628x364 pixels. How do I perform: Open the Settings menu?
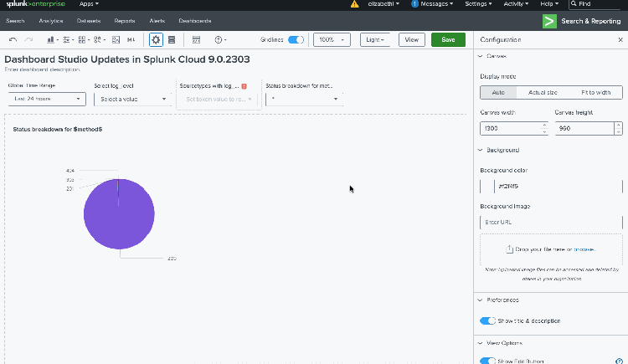tap(478, 4)
